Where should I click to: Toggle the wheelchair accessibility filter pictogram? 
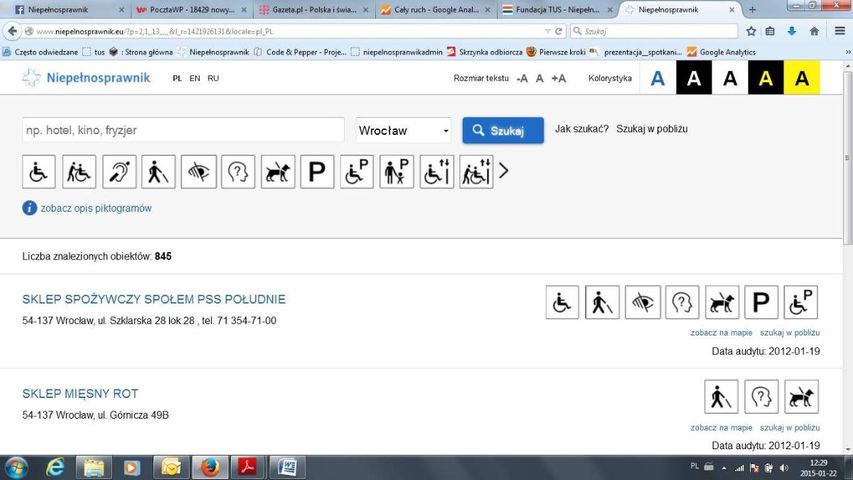click(39, 172)
